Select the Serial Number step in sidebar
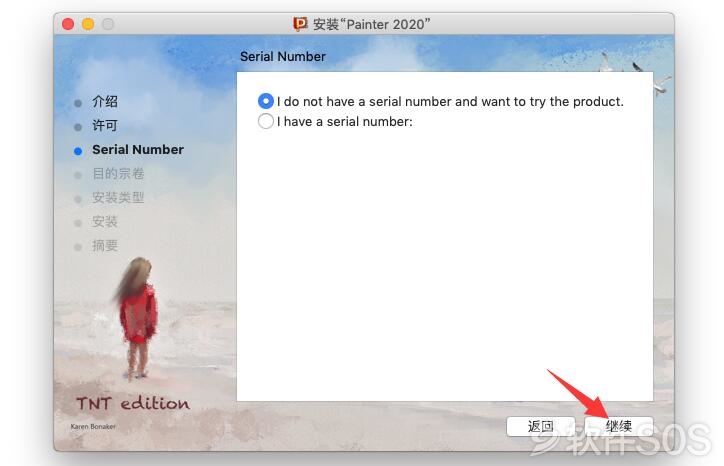Viewport: 724px width, 466px height. (x=138, y=150)
